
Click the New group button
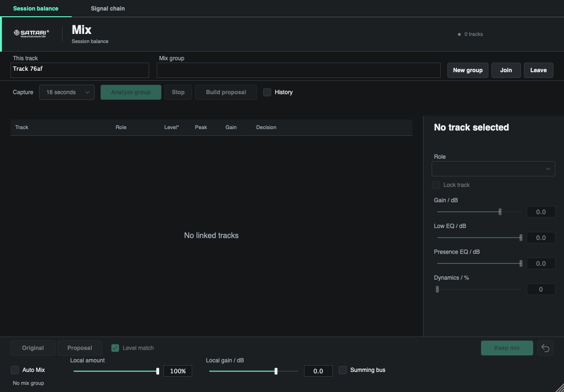467,70
